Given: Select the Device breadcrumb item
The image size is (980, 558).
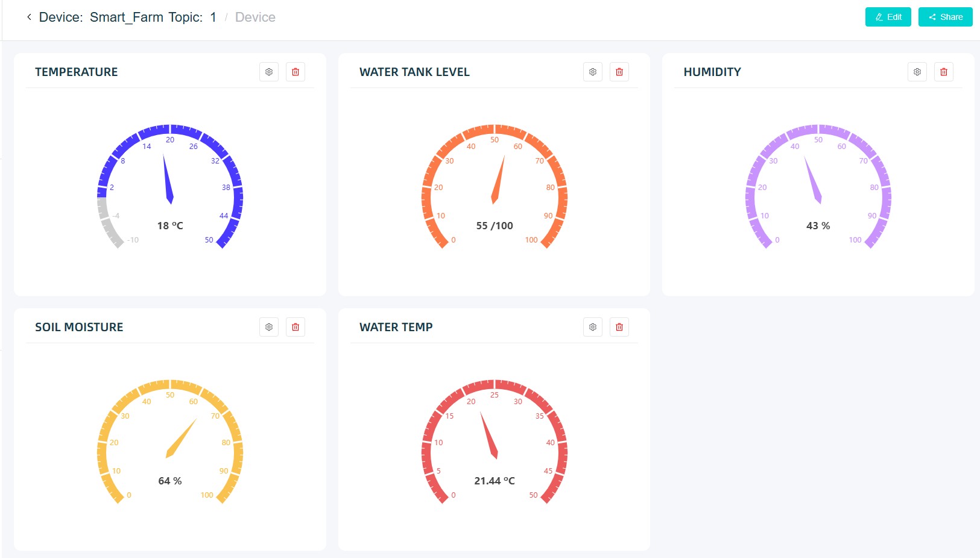Looking at the screenshot, I should click(x=255, y=17).
